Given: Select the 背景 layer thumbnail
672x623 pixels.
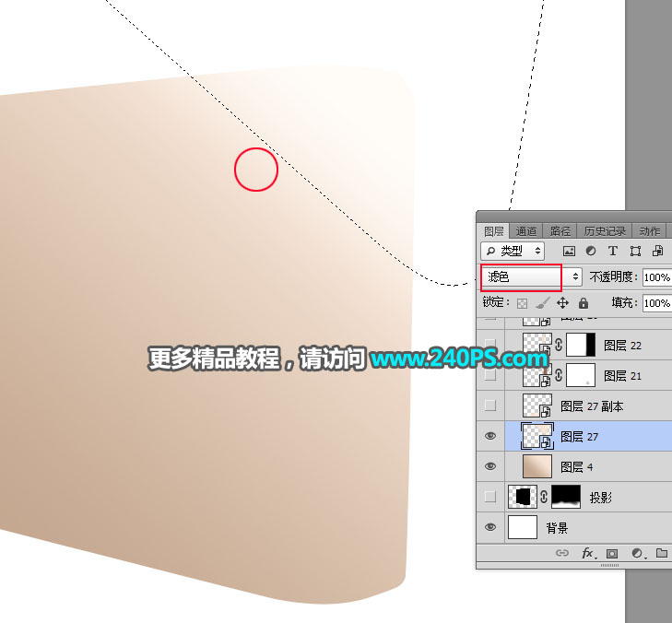Looking at the screenshot, I should click(523, 527).
